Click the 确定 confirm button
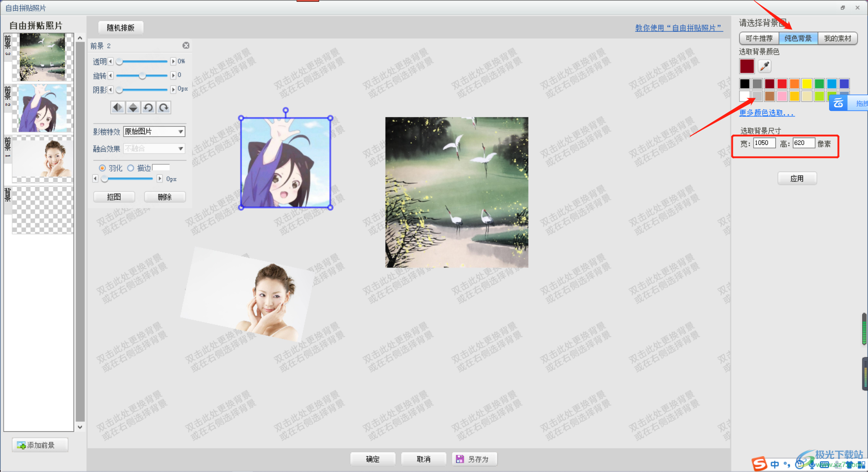 click(373, 459)
